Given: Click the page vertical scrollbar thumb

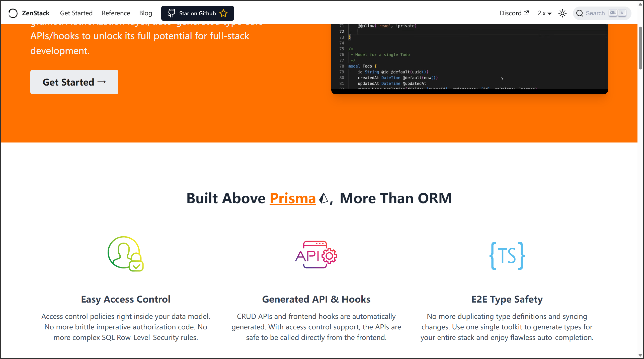Looking at the screenshot, I should point(640,48).
